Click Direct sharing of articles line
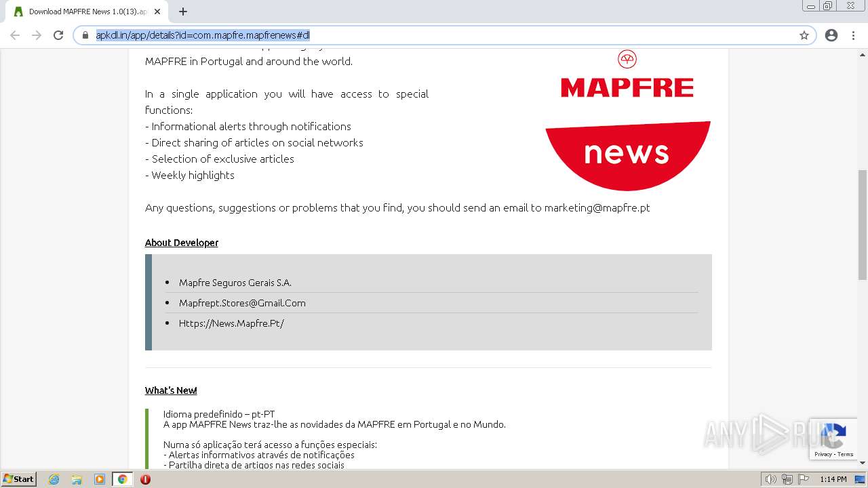This screenshot has width=868, height=488. (254, 142)
